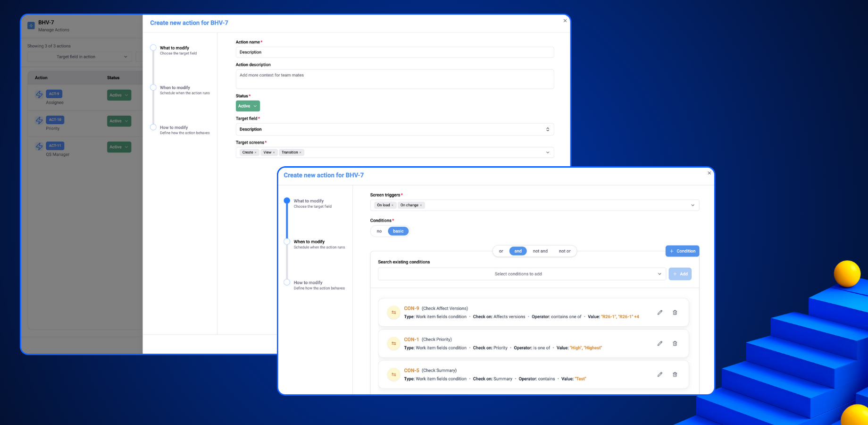Remove the 'On load' screen trigger chip
868x425 pixels.
(x=392, y=205)
